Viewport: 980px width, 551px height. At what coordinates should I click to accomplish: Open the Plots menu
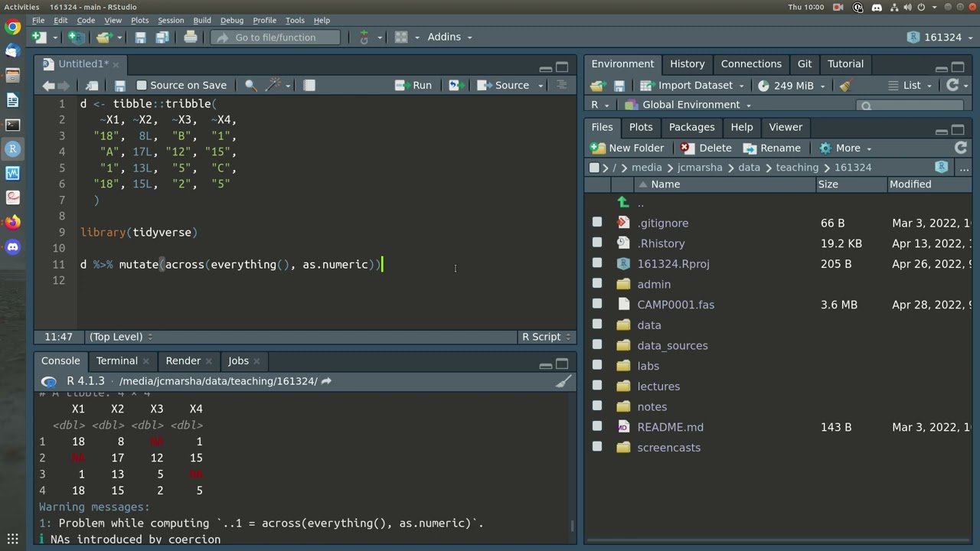[x=139, y=20]
